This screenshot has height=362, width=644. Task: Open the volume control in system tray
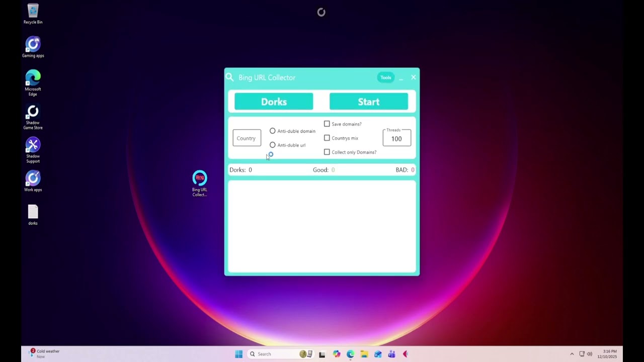pos(590,354)
